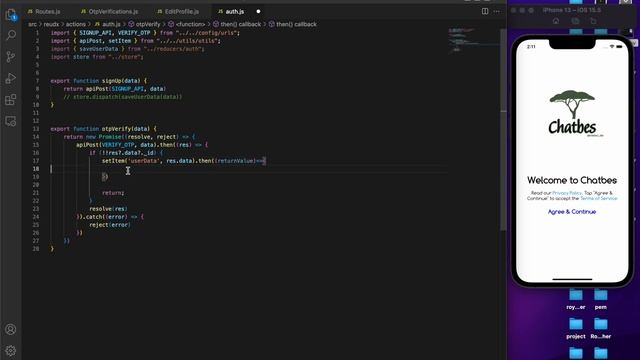This screenshot has width=640, height=360.
Task: Open the Search view in the activity bar
Action: [11, 35]
